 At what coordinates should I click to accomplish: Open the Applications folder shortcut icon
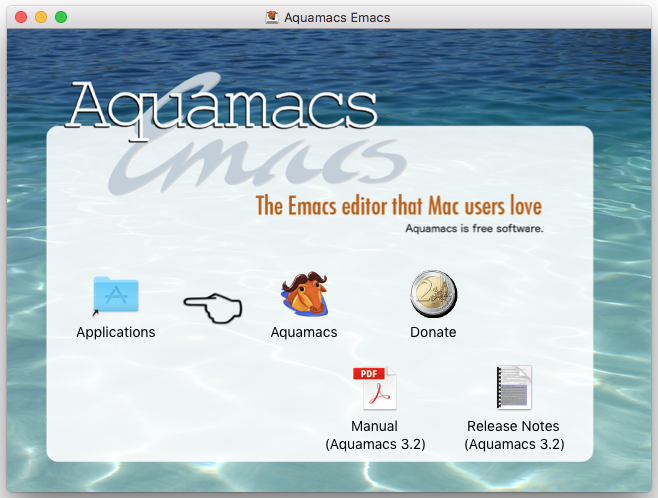[116, 296]
